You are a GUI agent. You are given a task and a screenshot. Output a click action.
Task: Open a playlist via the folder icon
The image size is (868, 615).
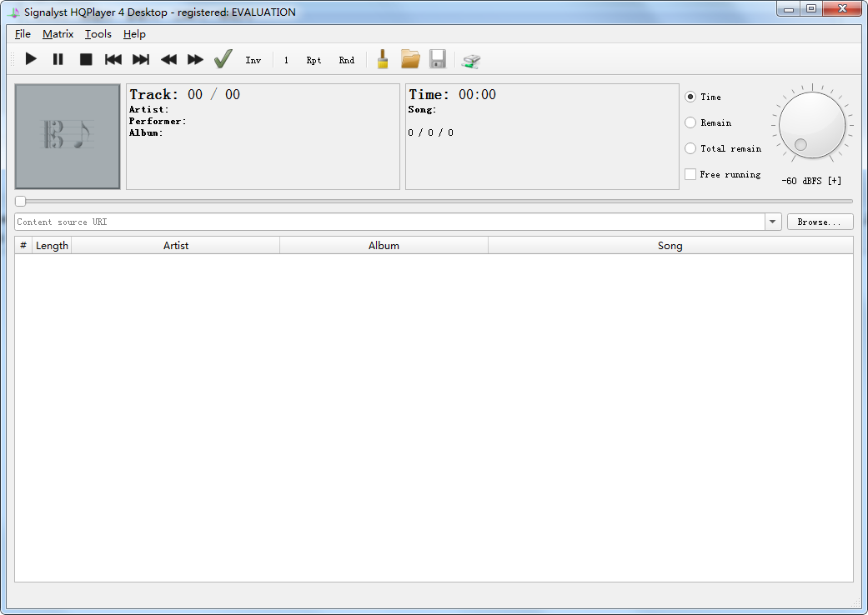click(x=410, y=59)
